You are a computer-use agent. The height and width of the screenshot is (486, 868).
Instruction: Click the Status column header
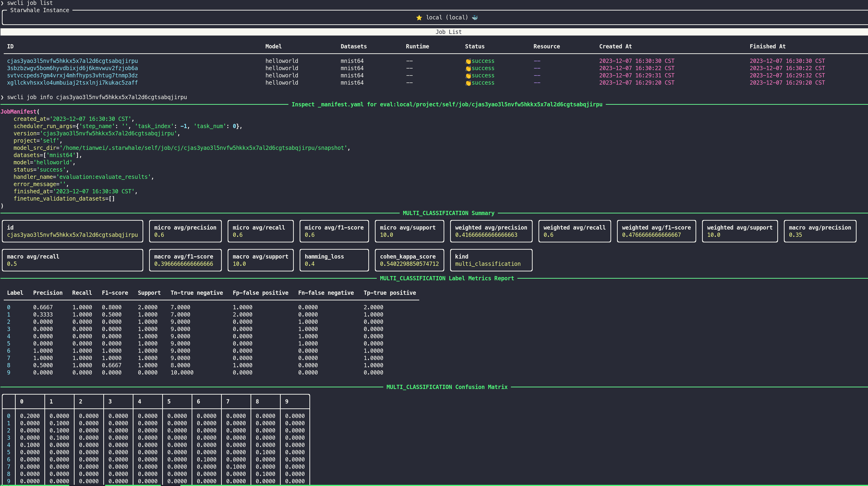click(474, 47)
